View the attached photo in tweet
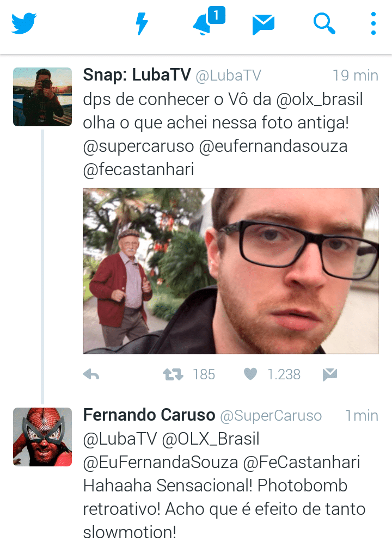This screenshot has width=392, height=554. click(231, 270)
